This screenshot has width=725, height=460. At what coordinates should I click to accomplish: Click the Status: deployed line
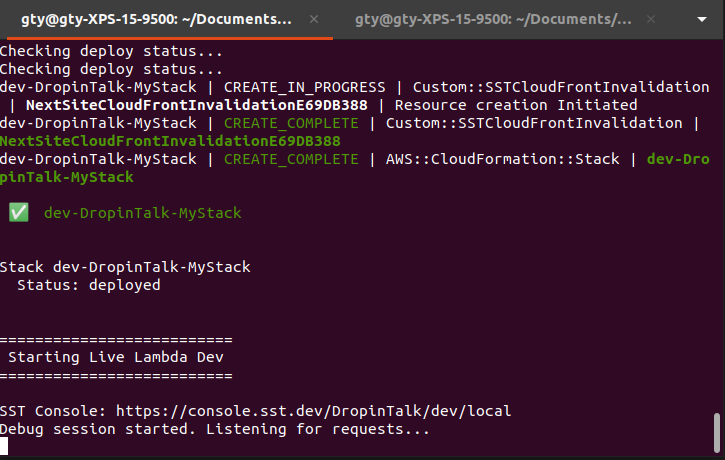click(89, 285)
